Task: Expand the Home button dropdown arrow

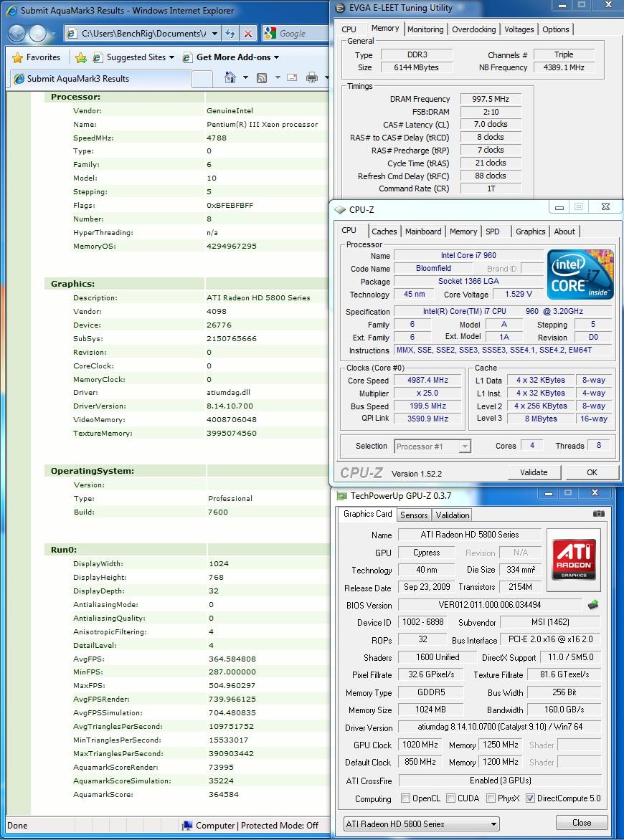Action: point(245,78)
